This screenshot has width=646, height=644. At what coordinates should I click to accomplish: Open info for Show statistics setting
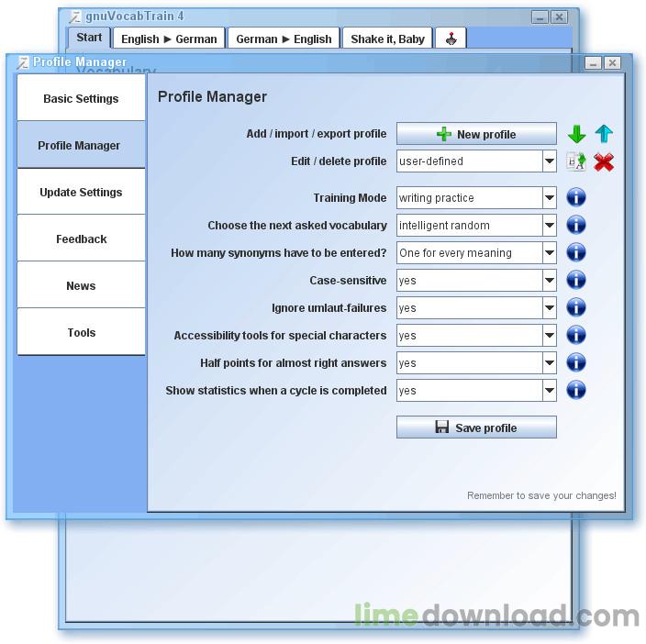pyautogui.click(x=576, y=390)
